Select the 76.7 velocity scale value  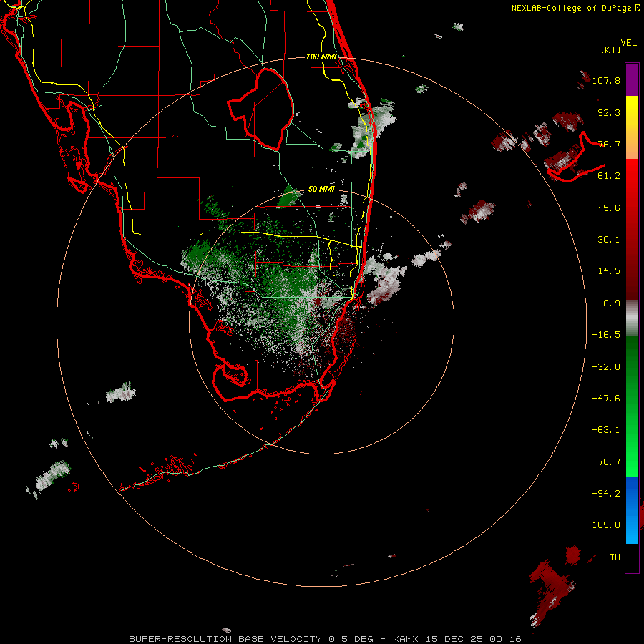point(609,144)
